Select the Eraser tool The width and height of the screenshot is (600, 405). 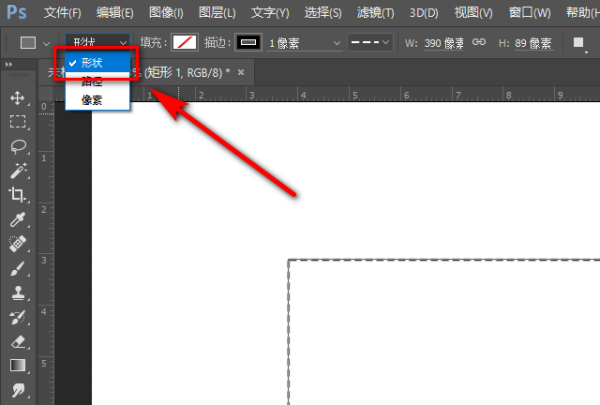[18, 341]
